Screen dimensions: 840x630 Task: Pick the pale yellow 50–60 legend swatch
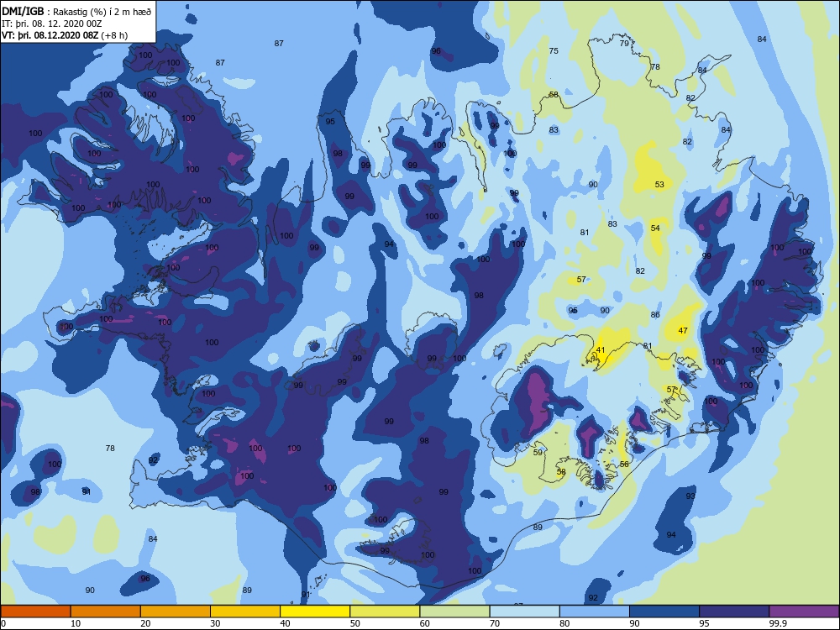[385, 612]
